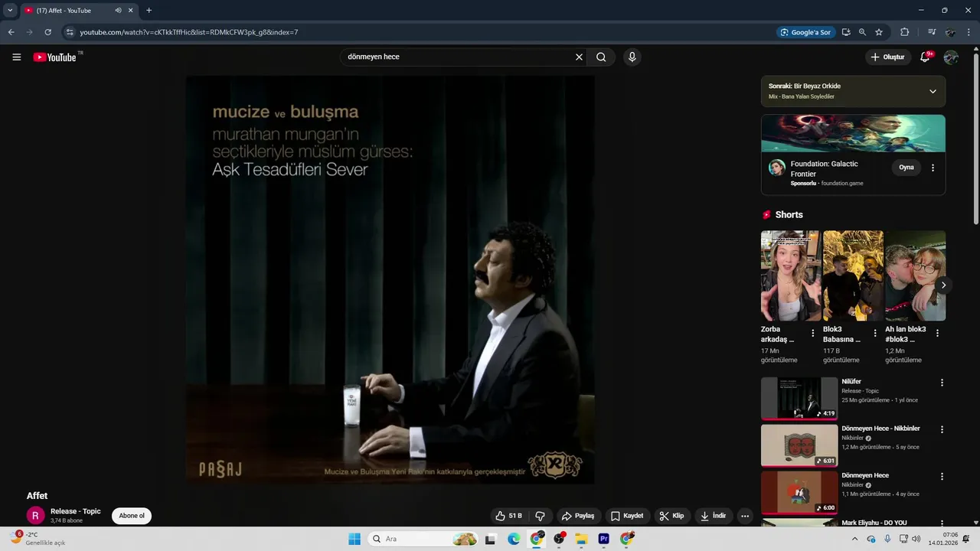Create a clip with Klip

(672, 516)
